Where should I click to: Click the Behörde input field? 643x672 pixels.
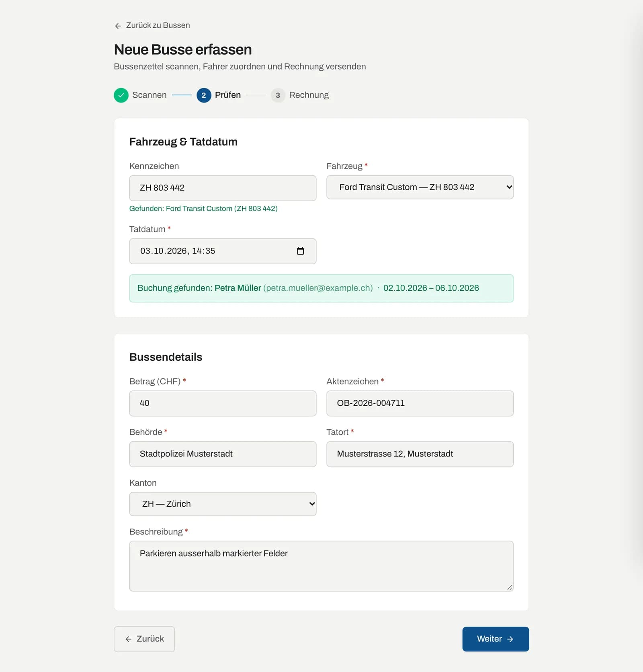pyautogui.click(x=223, y=454)
